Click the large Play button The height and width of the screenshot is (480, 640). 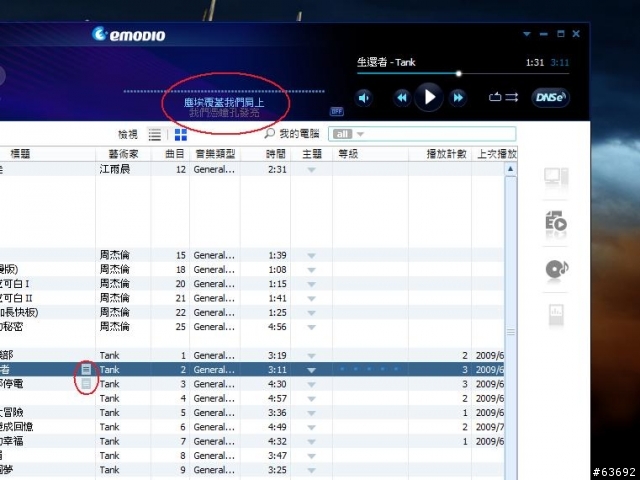429,97
